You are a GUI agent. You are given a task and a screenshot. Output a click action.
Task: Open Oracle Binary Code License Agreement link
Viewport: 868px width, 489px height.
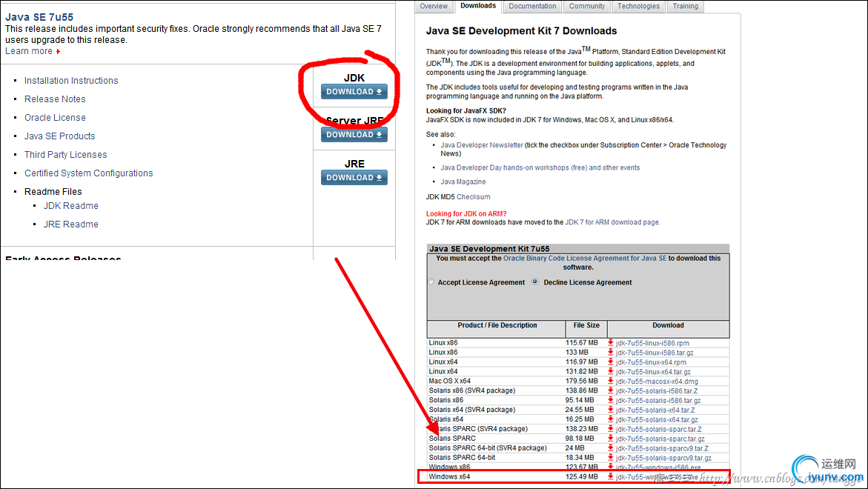coord(585,259)
